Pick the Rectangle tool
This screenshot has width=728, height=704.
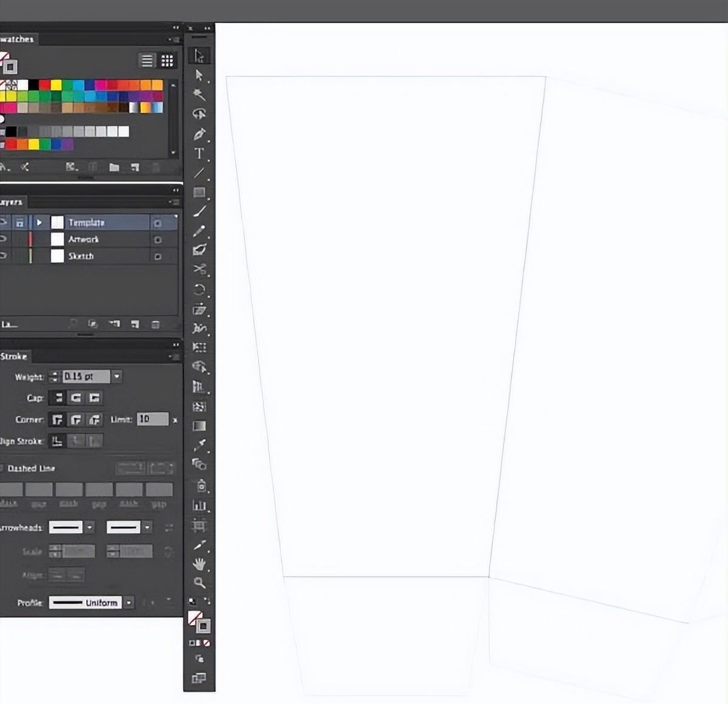tap(199, 192)
